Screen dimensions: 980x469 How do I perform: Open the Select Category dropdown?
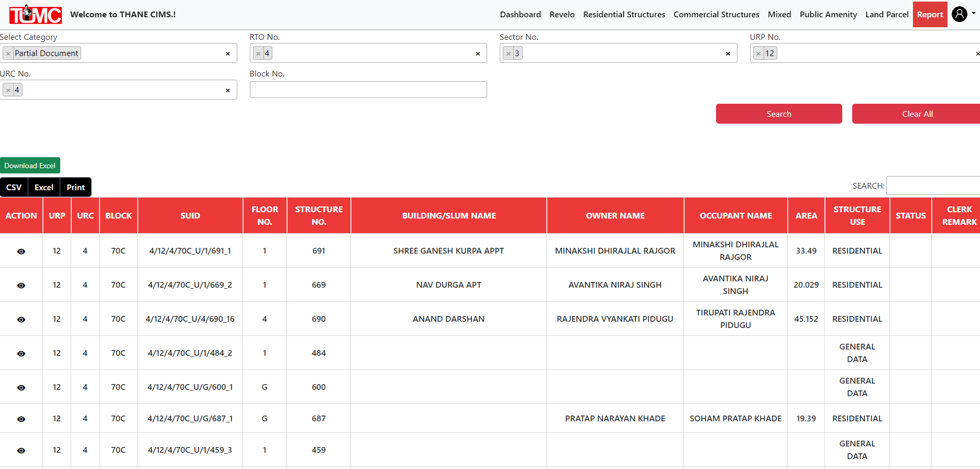pos(118,53)
